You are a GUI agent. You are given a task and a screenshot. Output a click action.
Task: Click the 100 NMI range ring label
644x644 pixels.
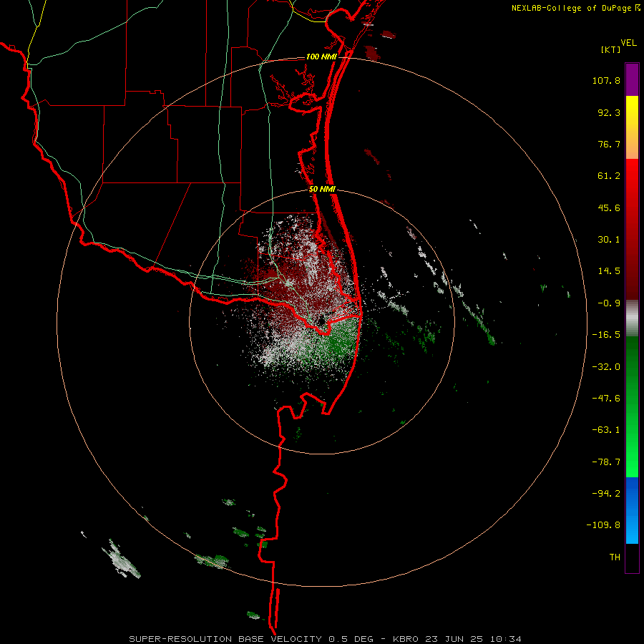click(321, 57)
